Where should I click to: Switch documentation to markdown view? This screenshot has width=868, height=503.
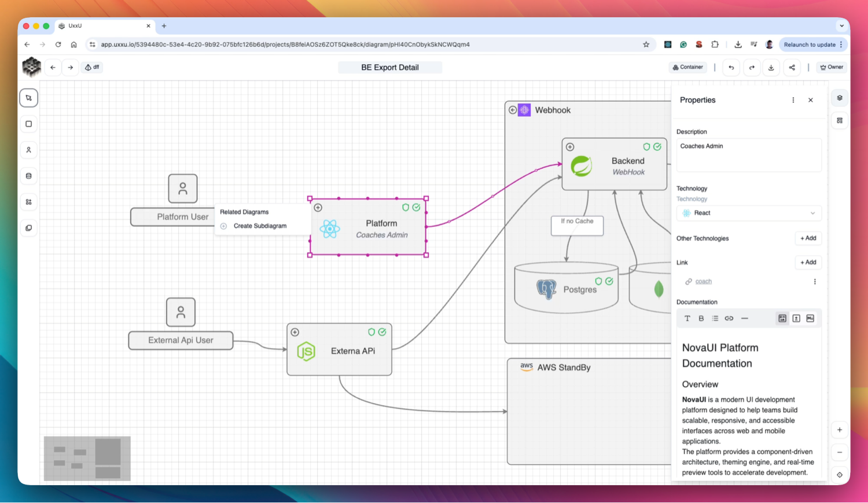pos(810,319)
